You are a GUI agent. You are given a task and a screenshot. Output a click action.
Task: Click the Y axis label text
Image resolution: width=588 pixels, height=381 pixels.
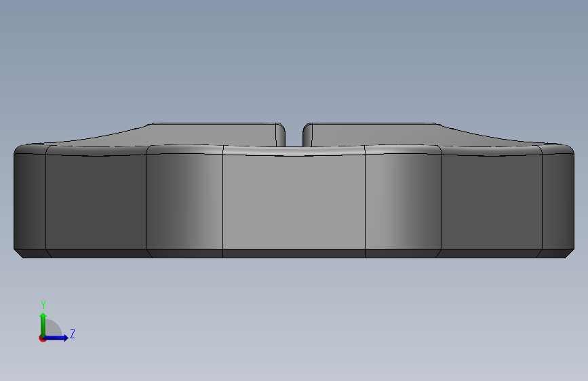click(43, 305)
